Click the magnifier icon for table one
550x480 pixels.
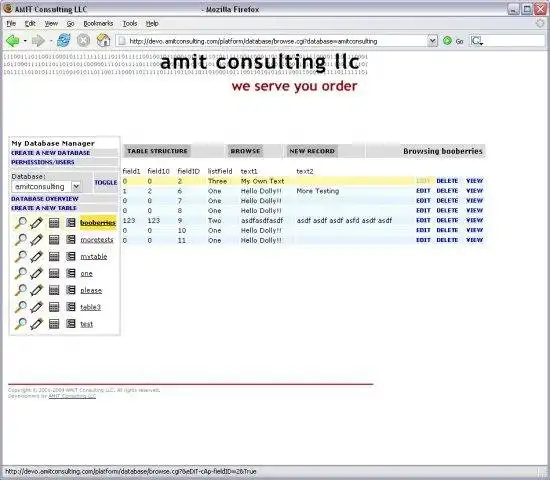tap(20, 273)
